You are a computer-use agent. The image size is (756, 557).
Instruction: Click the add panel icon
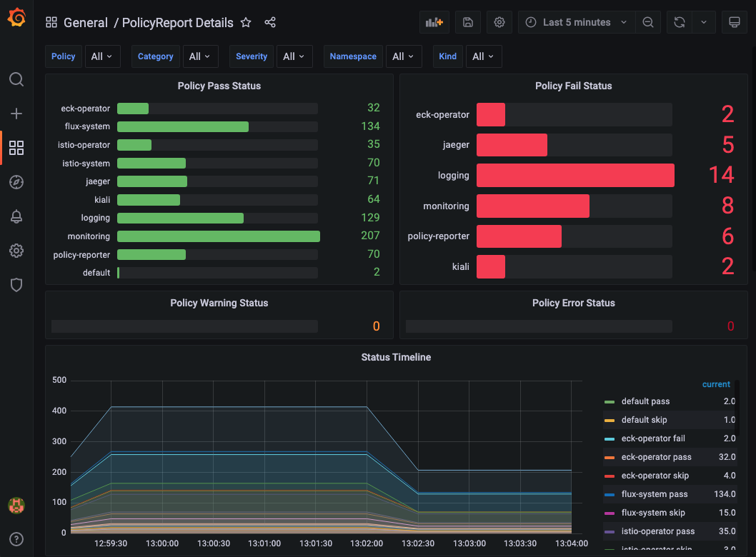pyautogui.click(x=434, y=21)
